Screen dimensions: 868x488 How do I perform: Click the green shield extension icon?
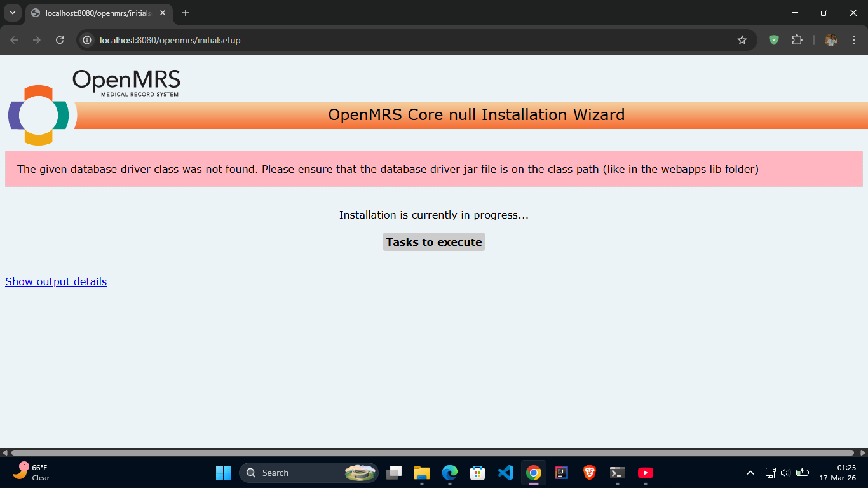click(773, 40)
